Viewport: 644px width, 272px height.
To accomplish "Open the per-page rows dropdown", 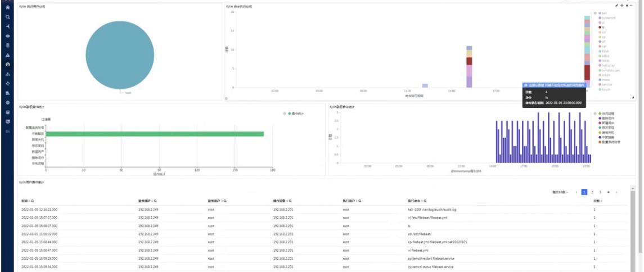I will point(561,192).
